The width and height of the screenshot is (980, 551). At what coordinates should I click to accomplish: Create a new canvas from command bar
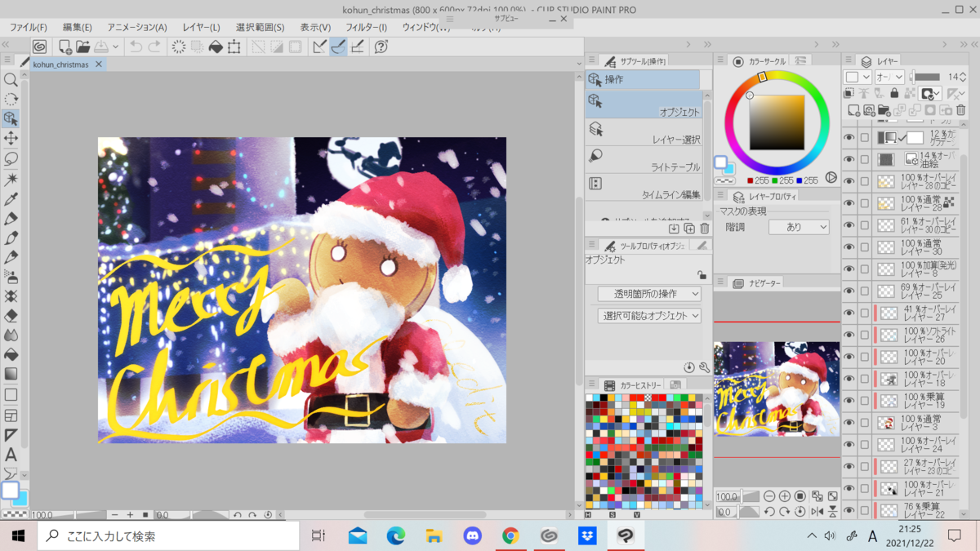coord(65,47)
